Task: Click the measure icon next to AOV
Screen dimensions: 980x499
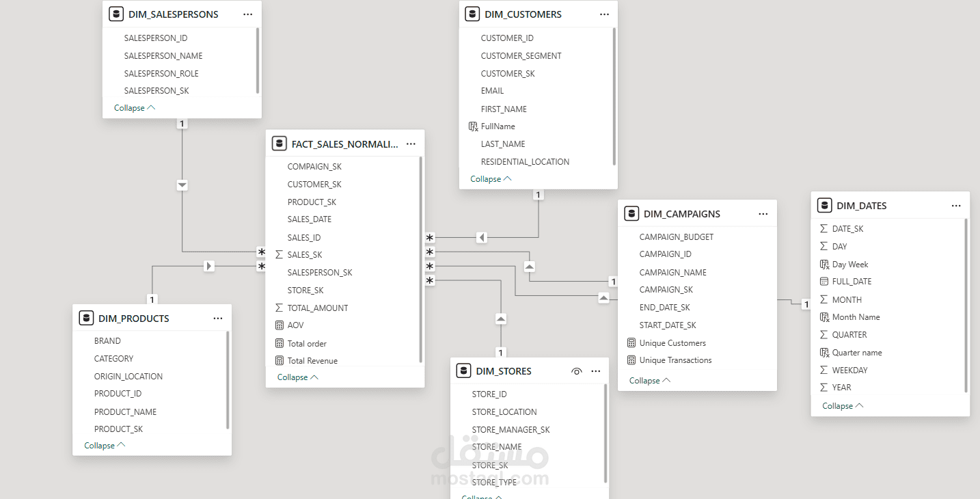Action: (279, 325)
